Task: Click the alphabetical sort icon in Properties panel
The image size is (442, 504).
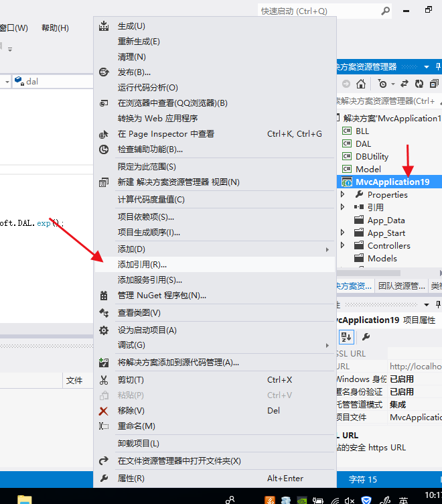Action: [x=346, y=337]
